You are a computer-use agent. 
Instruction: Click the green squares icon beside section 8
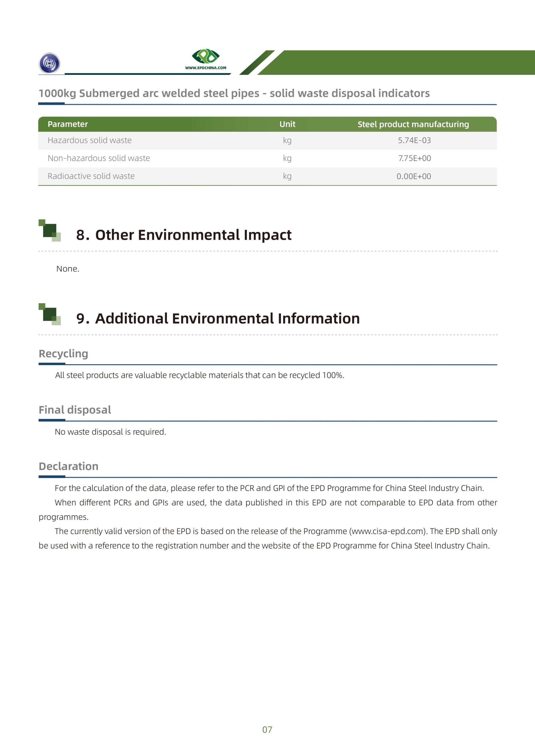coord(50,230)
